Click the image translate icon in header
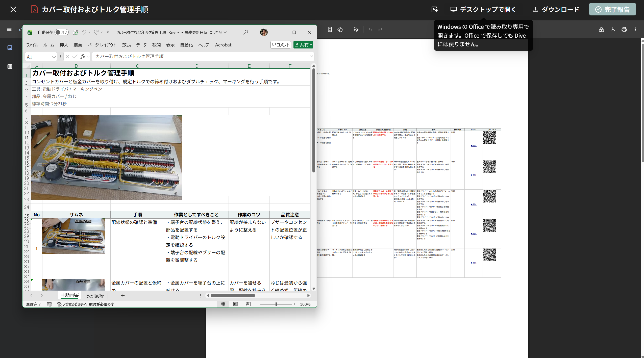The height and width of the screenshot is (358, 644). [x=434, y=10]
